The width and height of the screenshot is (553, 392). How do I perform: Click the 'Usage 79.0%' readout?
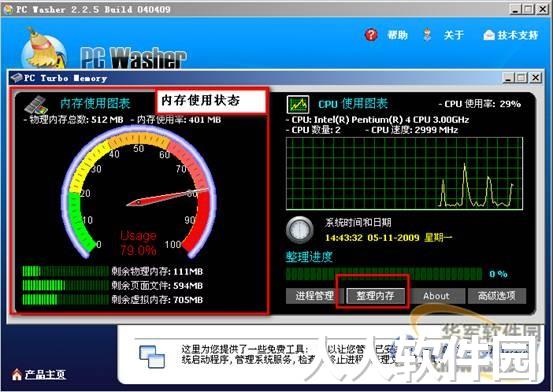click(138, 243)
